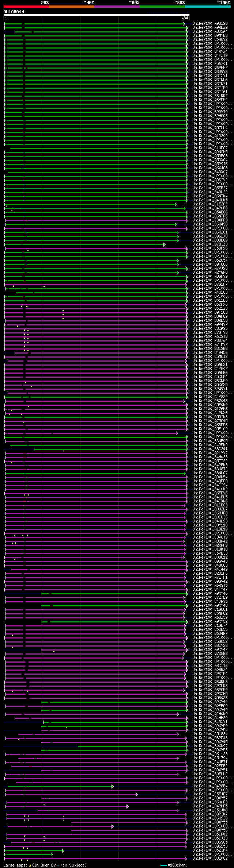The image size is (234, 868).
Task: Click hit label UniRef100_B9PIK7
Action: 210,814
